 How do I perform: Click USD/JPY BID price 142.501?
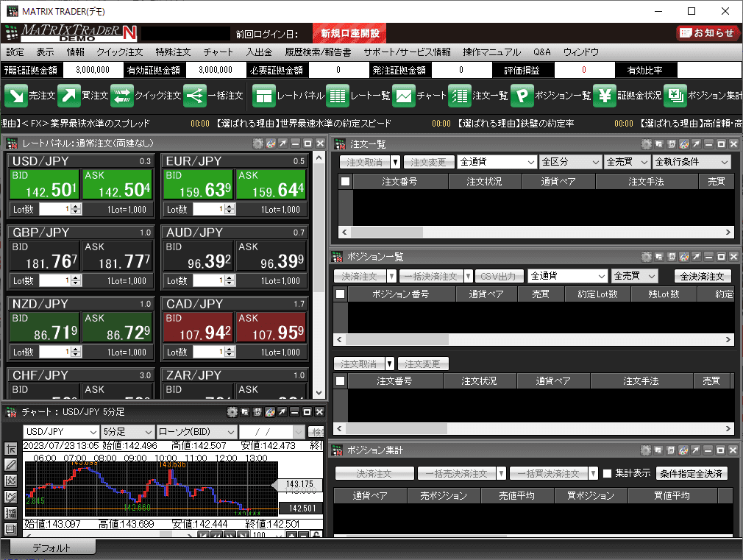[x=45, y=185]
